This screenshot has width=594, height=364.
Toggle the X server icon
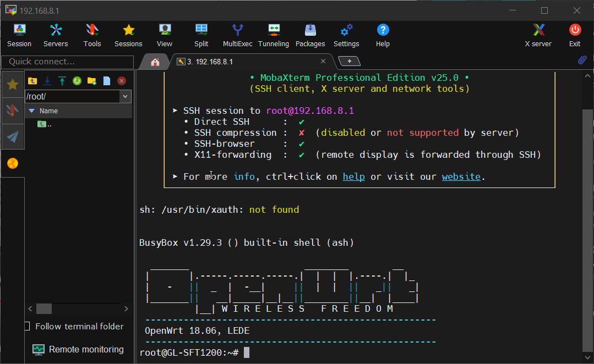[x=538, y=36]
